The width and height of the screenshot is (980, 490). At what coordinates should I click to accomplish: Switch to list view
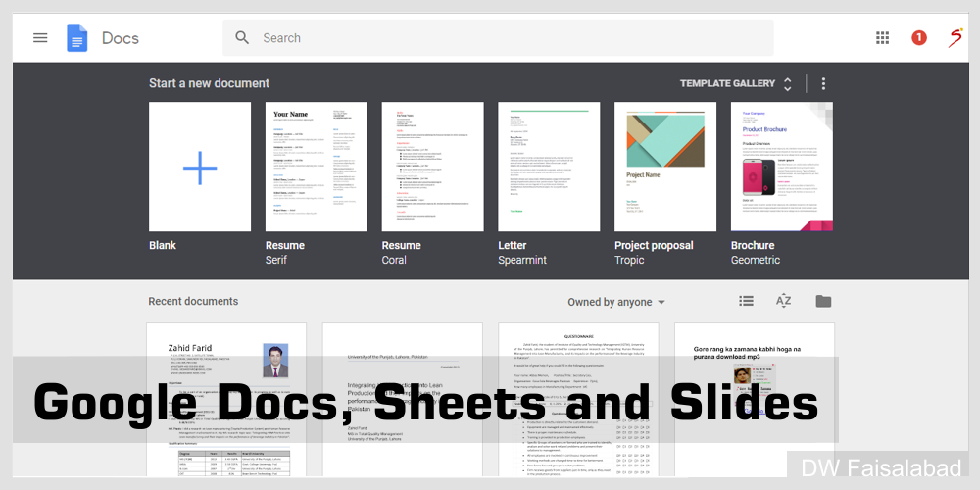point(746,301)
